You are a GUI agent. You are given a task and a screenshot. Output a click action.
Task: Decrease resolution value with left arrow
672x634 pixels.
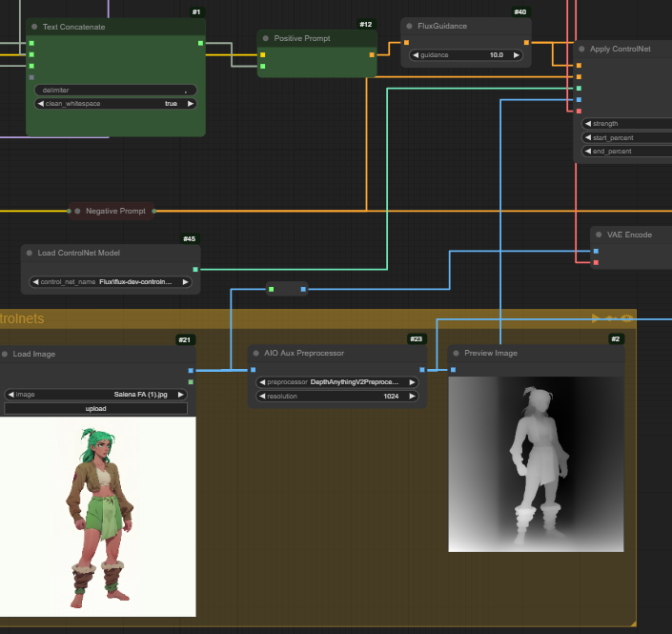click(260, 396)
